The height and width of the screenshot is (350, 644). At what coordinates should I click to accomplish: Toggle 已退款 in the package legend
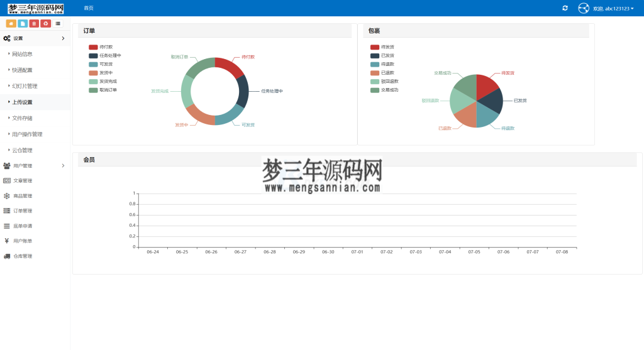tap(382, 73)
